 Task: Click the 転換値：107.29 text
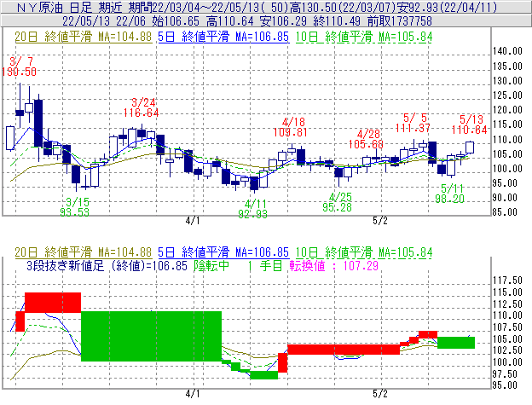click(x=334, y=266)
